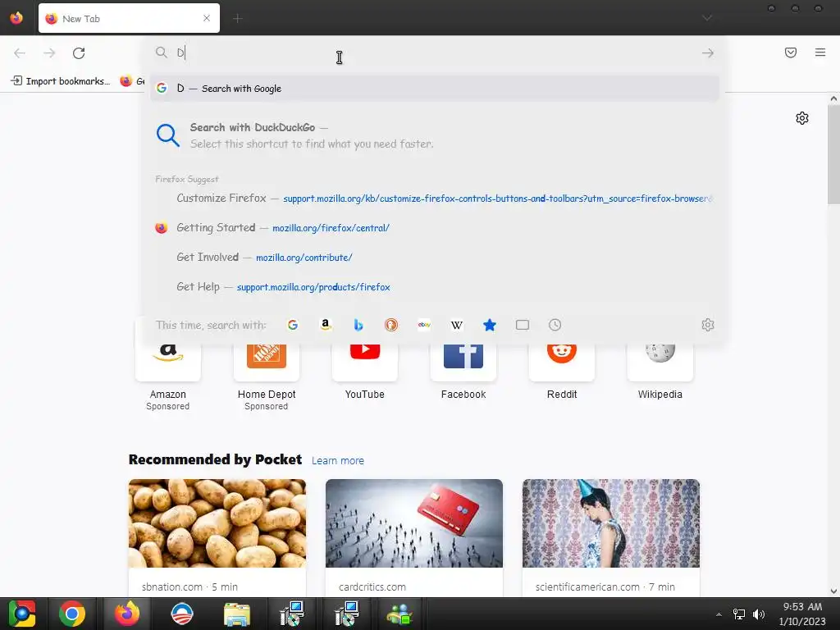Search this time with Amazon icon

click(x=325, y=325)
